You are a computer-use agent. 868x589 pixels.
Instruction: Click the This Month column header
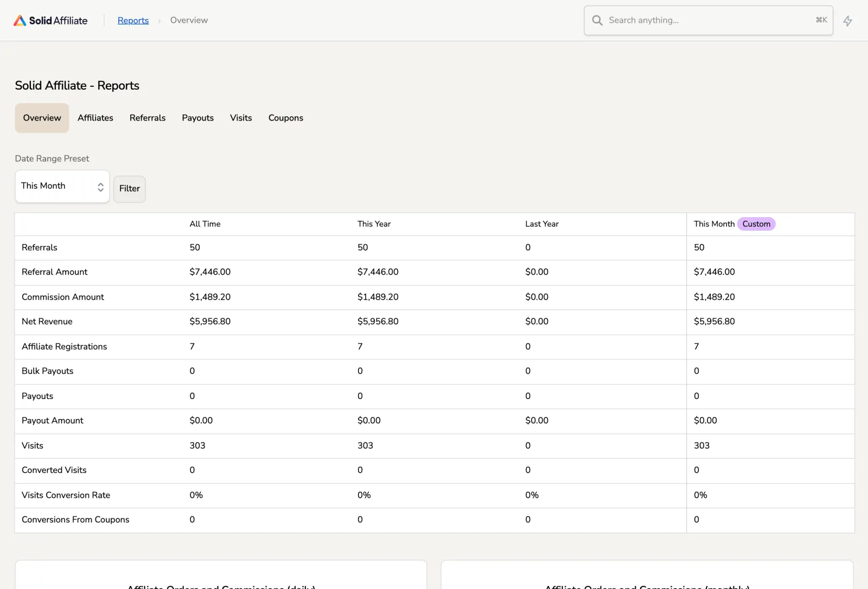point(714,224)
